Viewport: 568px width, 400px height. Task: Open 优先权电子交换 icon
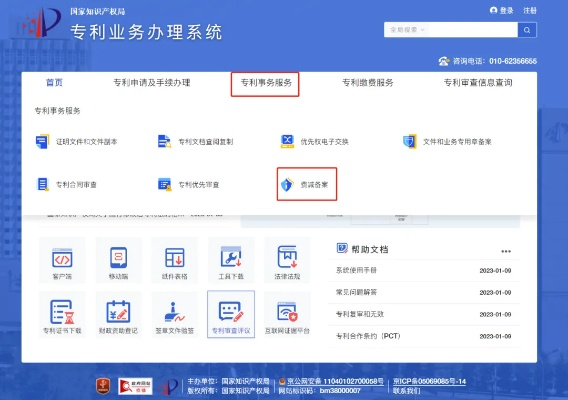[287, 141]
